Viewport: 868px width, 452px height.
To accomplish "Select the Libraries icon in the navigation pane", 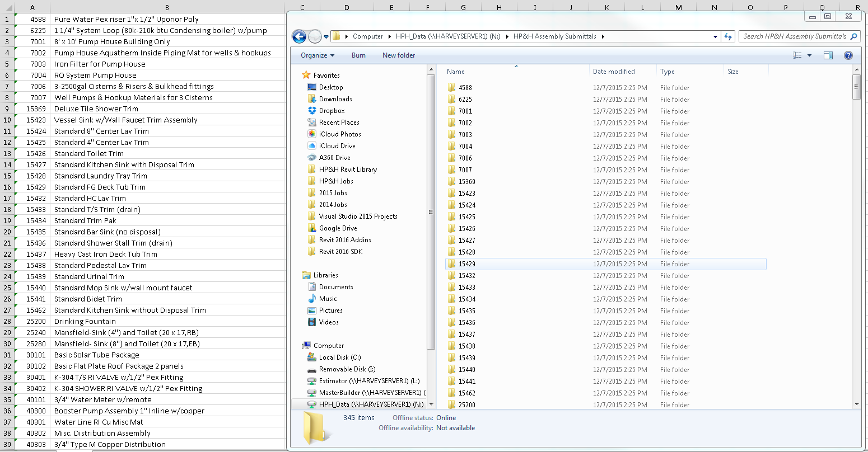I will click(306, 275).
